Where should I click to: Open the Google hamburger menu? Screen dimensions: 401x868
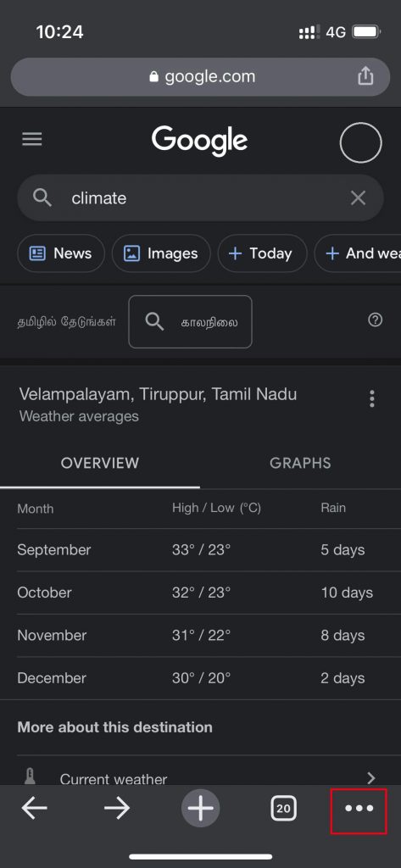[x=31, y=139]
